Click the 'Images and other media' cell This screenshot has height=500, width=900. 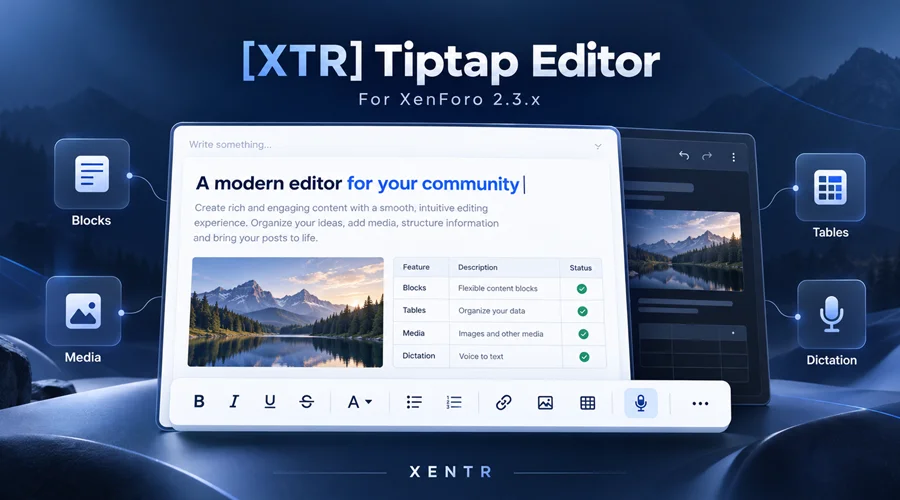coord(501,334)
